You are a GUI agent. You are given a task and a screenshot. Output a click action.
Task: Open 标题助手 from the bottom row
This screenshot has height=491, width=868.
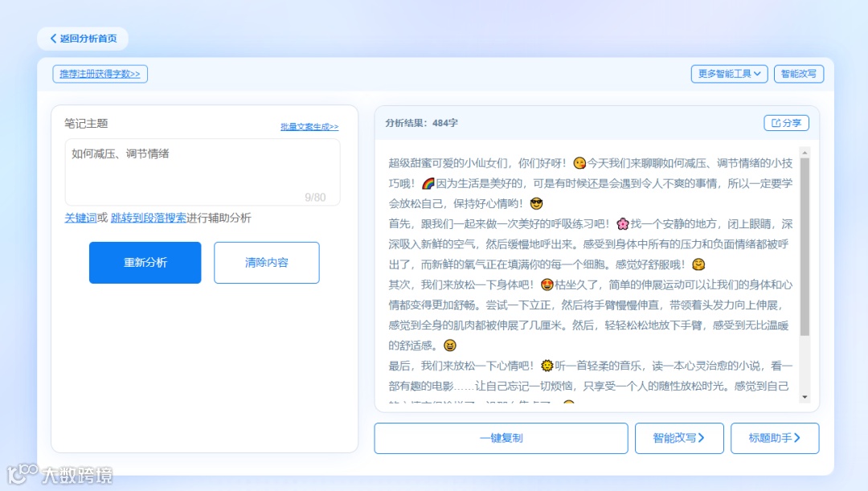coord(774,438)
